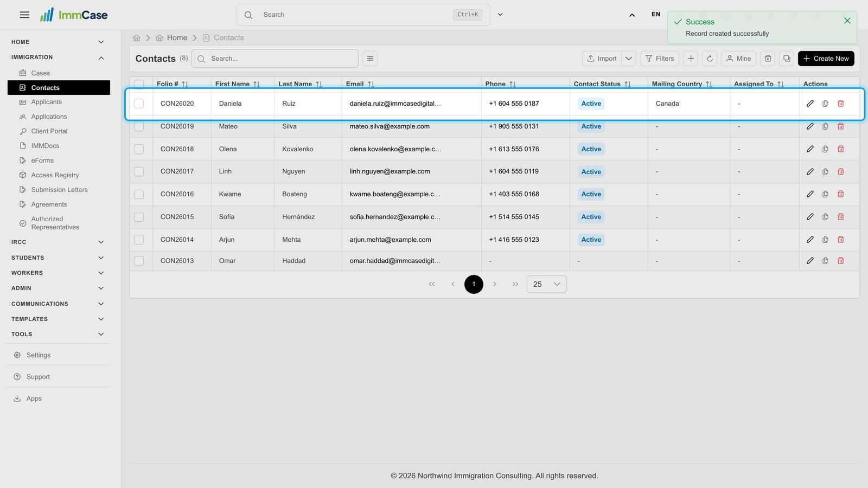Viewport: 868px width, 488px height.
Task: Click the column settings icon beside Contacts search
Action: (370, 59)
